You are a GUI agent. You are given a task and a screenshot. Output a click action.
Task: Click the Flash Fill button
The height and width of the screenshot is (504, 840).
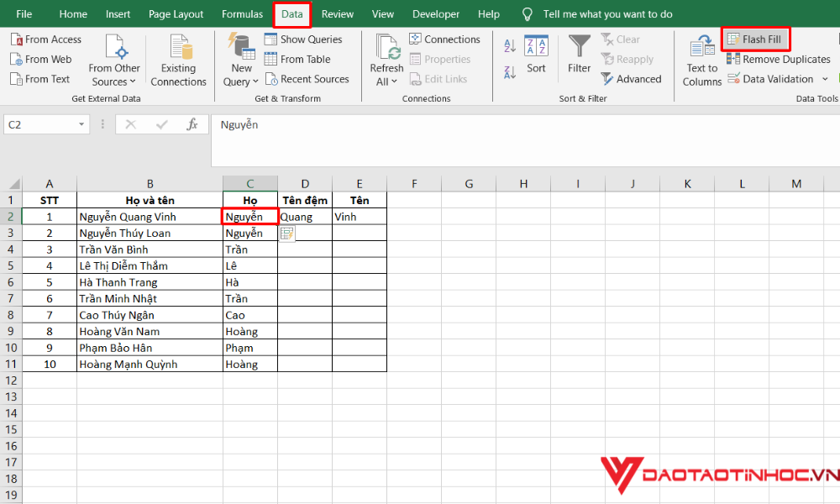(755, 39)
